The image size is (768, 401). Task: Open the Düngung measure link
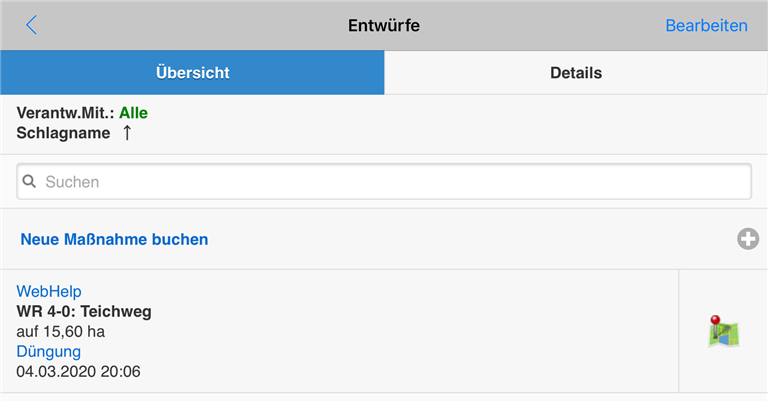click(x=49, y=351)
